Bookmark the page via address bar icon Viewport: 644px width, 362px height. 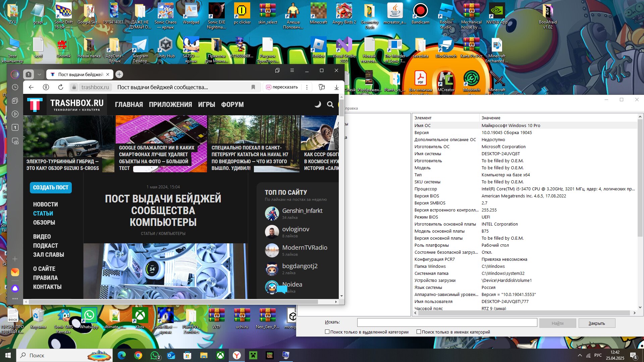tap(253, 87)
